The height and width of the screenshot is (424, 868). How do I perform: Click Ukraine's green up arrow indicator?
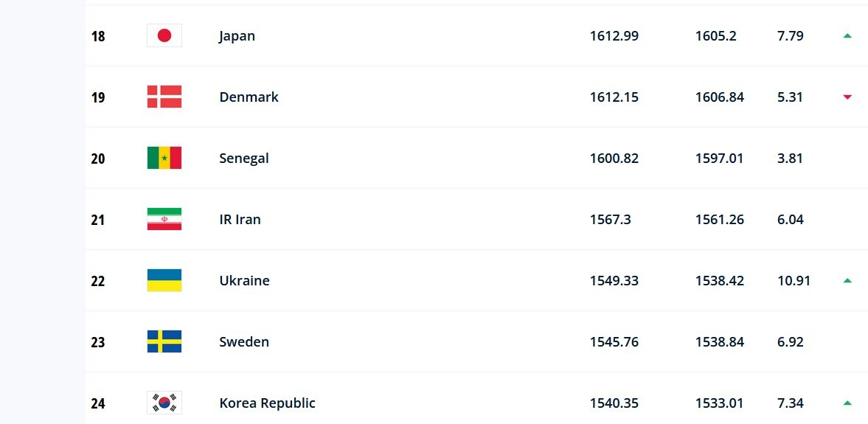click(x=847, y=280)
